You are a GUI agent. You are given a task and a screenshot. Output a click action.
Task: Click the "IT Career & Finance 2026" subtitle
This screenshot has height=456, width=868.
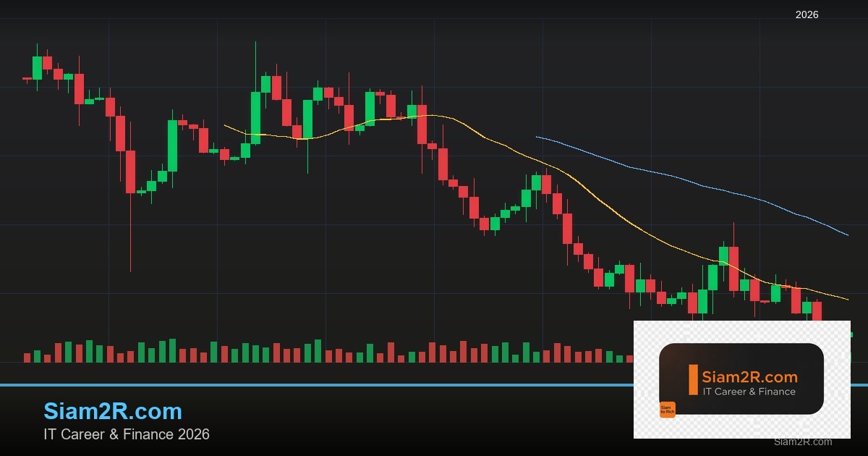coord(127,434)
